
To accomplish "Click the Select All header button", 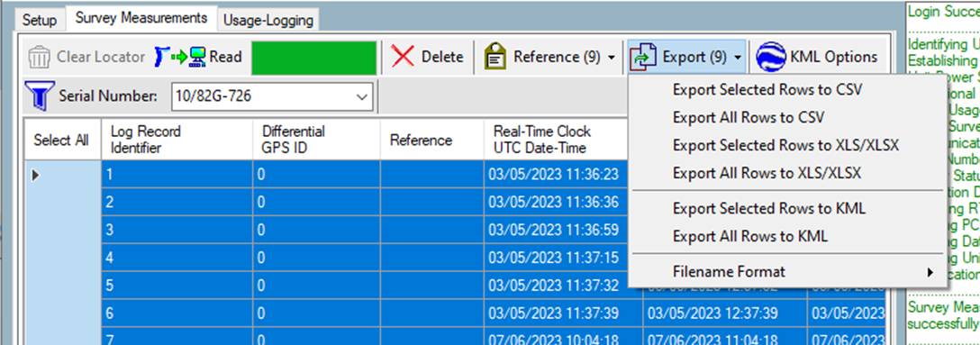I will (61, 140).
